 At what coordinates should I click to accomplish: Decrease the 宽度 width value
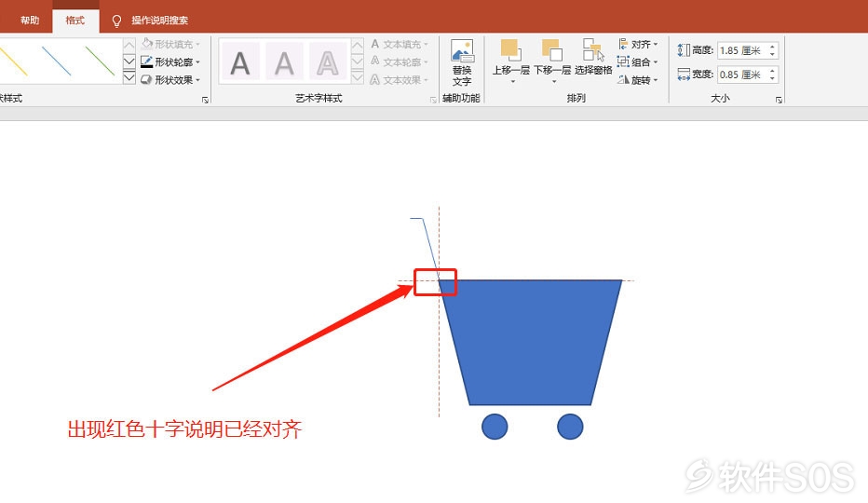click(773, 78)
